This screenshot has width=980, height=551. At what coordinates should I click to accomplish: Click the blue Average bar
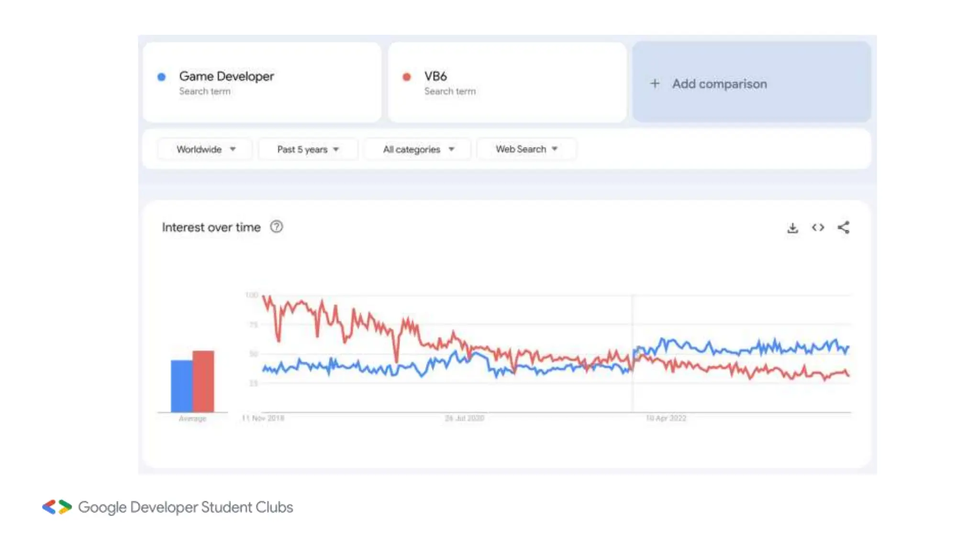pyautogui.click(x=181, y=386)
